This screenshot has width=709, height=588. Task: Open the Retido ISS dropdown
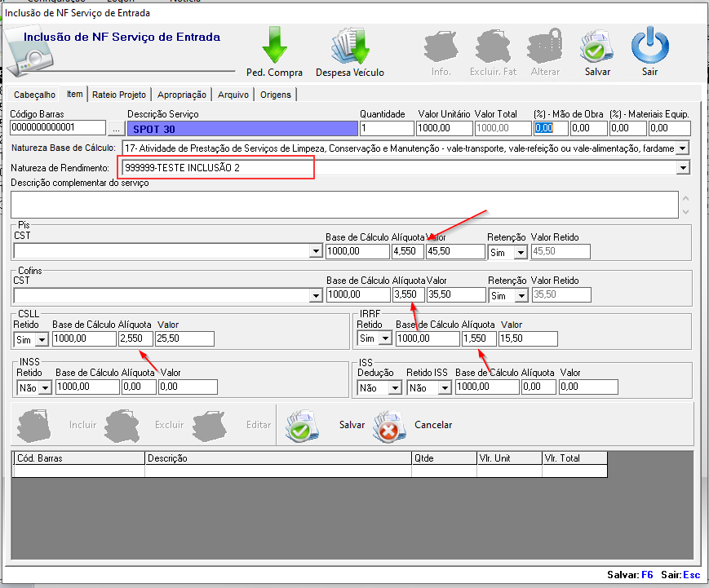(445, 387)
